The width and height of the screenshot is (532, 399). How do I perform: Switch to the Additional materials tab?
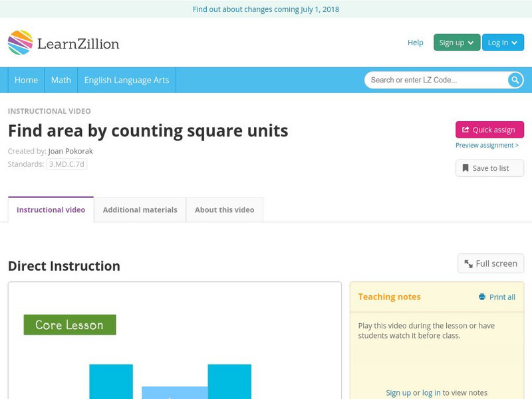(x=140, y=209)
